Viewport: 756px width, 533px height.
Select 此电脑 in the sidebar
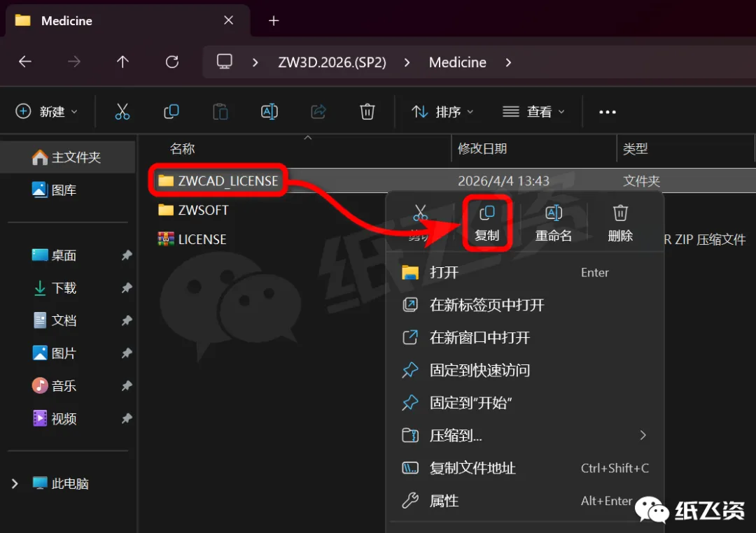pos(61,483)
